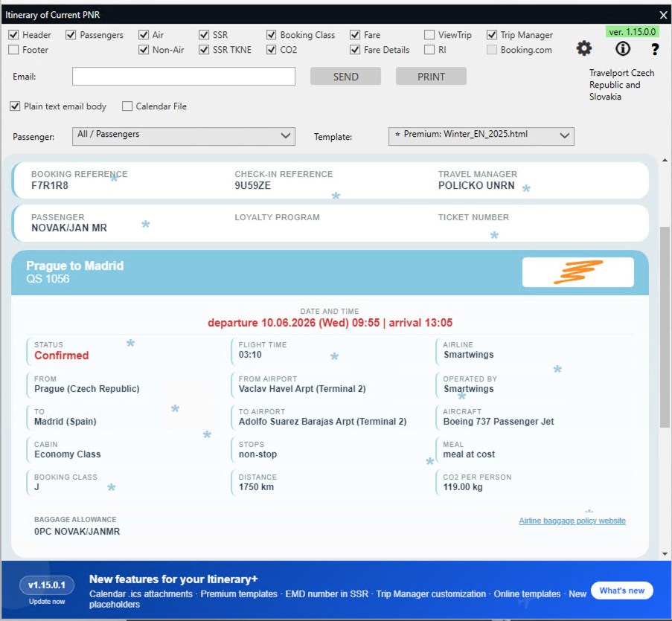Toggle the CO2 checkbox
The width and height of the screenshot is (672, 621).
pyautogui.click(x=272, y=50)
